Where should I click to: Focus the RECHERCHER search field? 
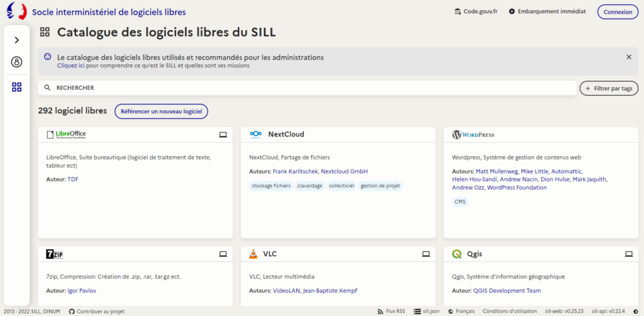[x=307, y=88]
